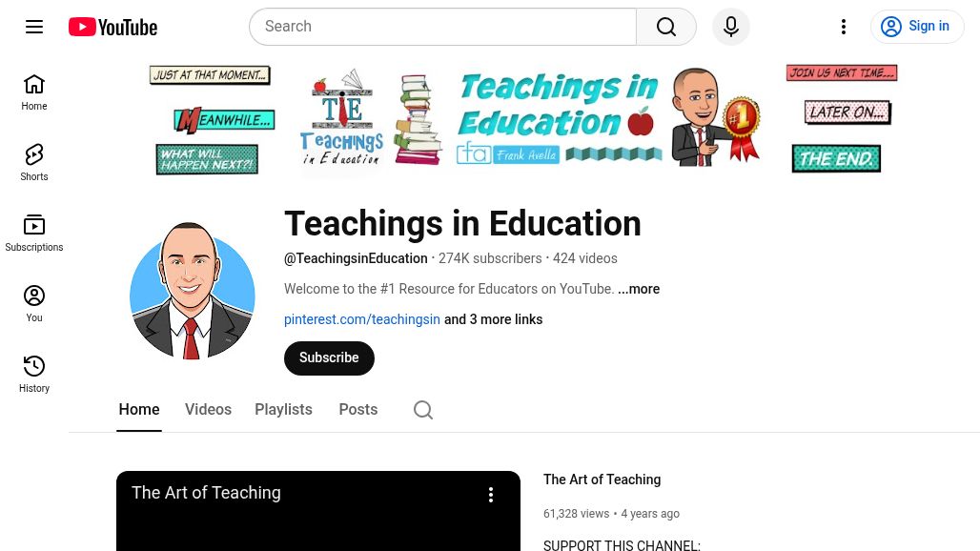Screen dimensions: 980x551
Task: Go to Home in sidebar
Action: click(x=34, y=92)
